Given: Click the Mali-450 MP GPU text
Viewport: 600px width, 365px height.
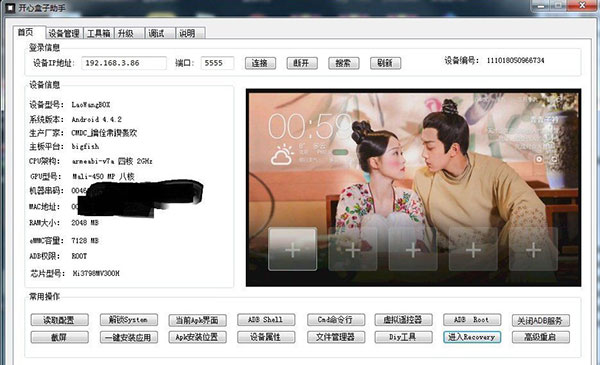Looking at the screenshot, I should 104,176.
